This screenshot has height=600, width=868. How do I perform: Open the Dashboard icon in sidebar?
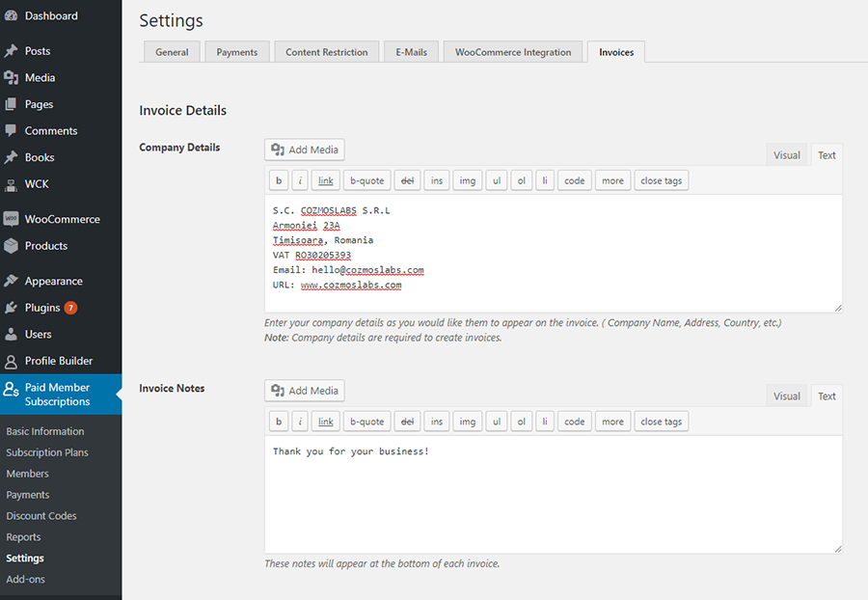(11, 15)
